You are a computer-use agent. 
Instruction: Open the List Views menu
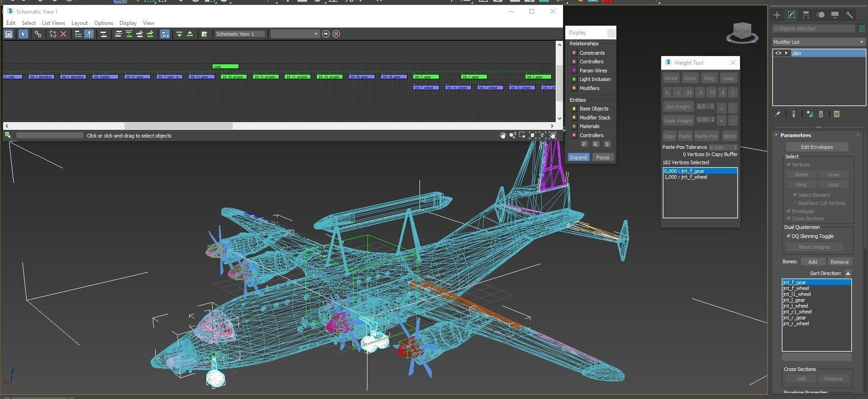tap(53, 23)
